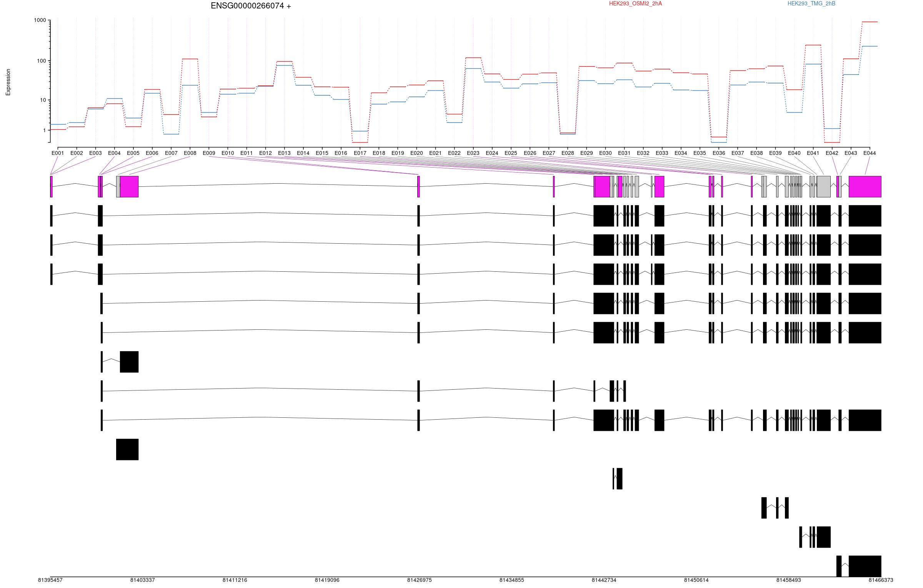Click exon label E013
The height and width of the screenshot is (588, 923).
pos(284,153)
